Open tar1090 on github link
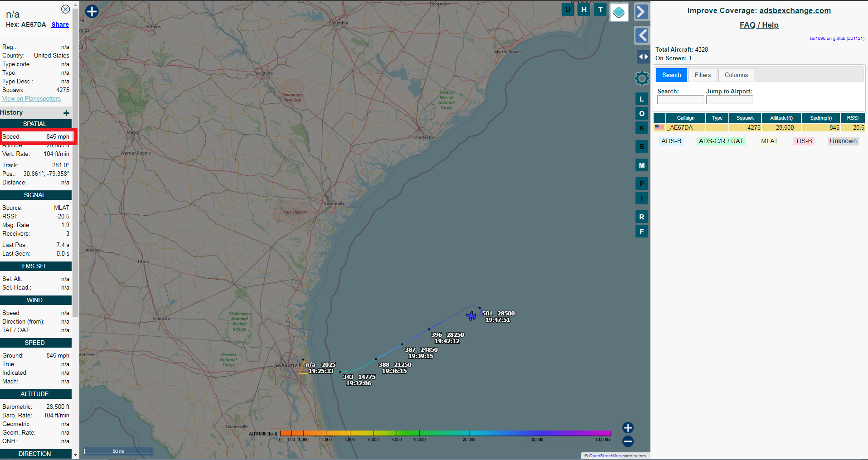This screenshot has width=868, height=460. click(837, 39)
